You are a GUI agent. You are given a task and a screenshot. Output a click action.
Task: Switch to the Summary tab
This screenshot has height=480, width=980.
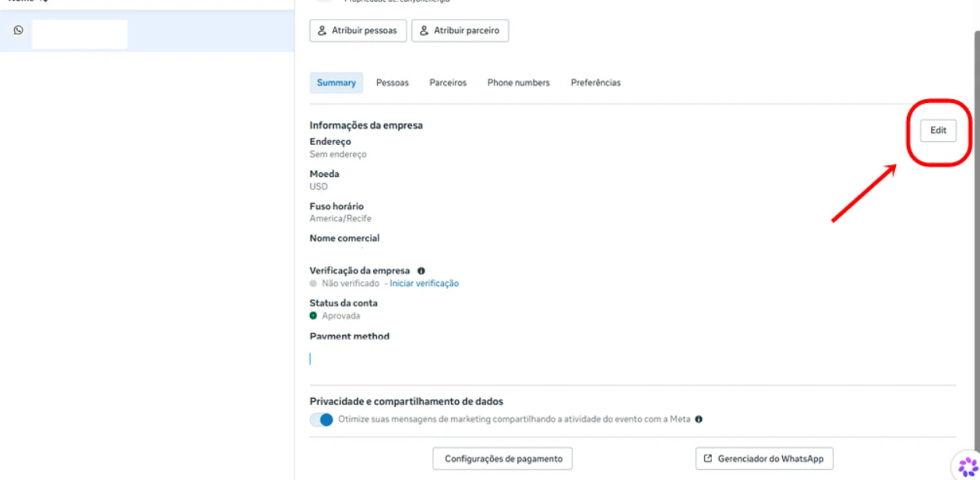point(337,83)
